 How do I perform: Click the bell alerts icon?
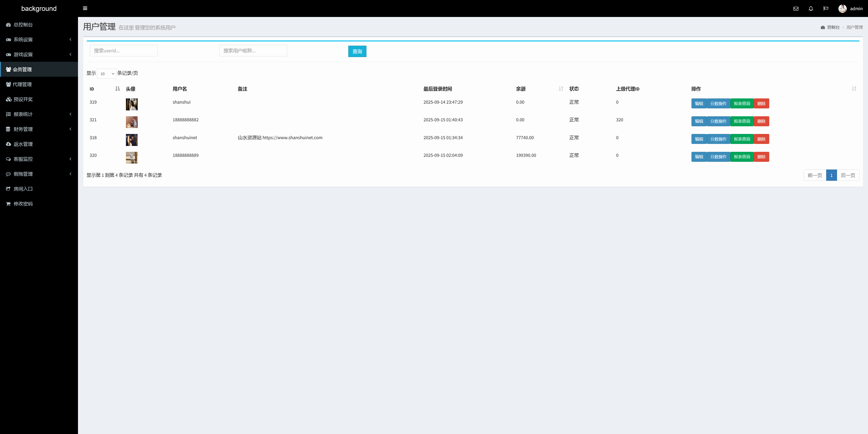pos(811,9)
